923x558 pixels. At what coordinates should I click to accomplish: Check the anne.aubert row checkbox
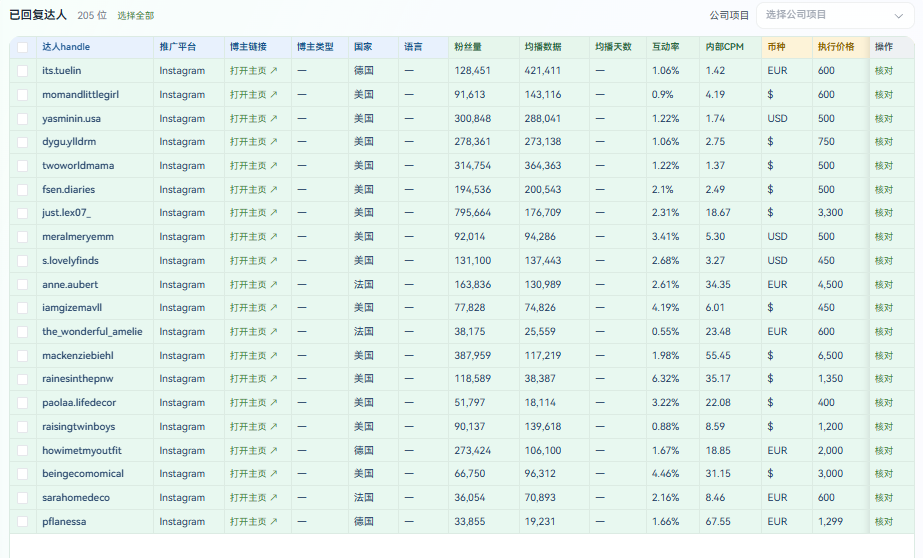22,284
